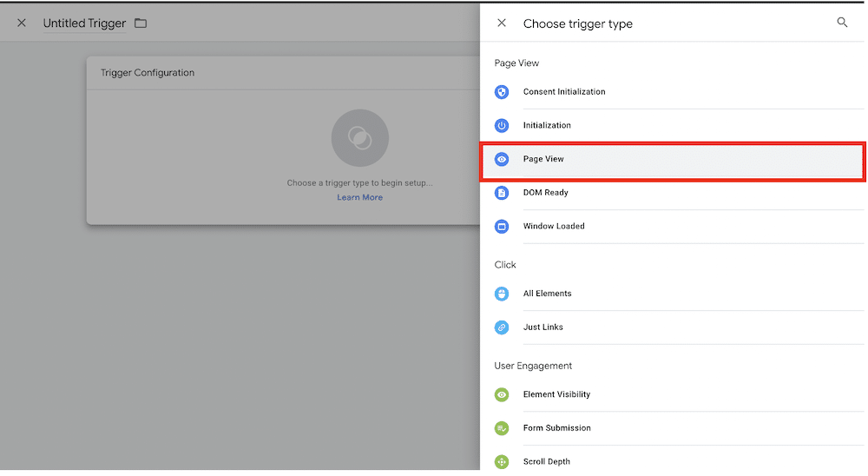Choose the DOM Ready trigger type
Viewport: 868px width, 476px height.
pyautogui.click(x=672, y=193)
